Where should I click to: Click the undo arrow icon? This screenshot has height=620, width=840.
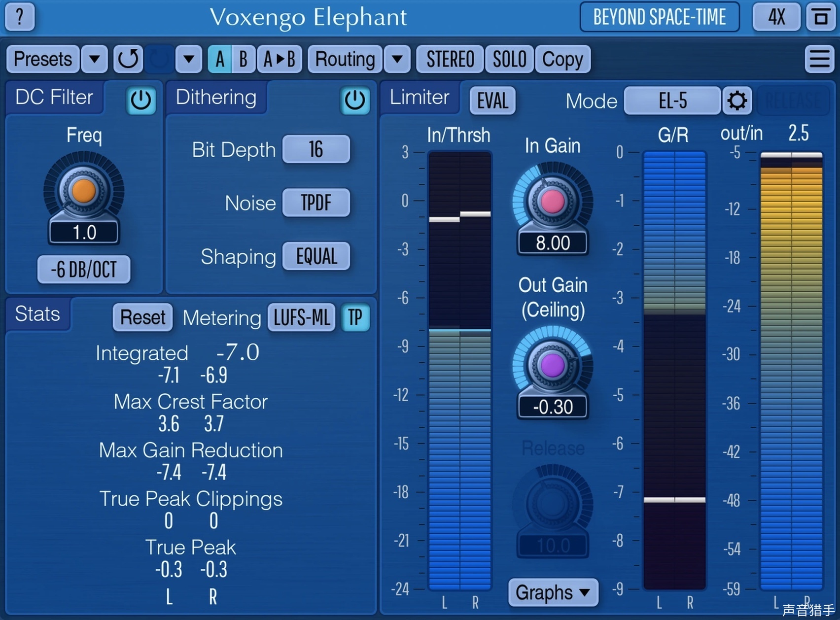(128, 59)
